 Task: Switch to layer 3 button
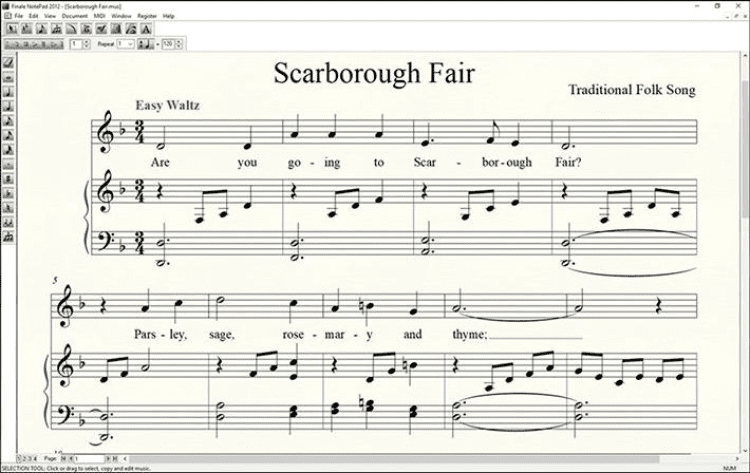29,459
